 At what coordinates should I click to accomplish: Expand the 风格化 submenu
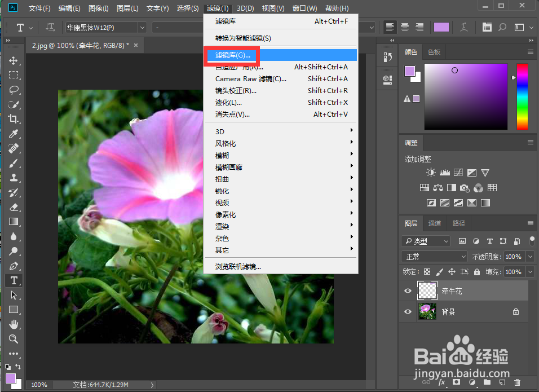281,143
